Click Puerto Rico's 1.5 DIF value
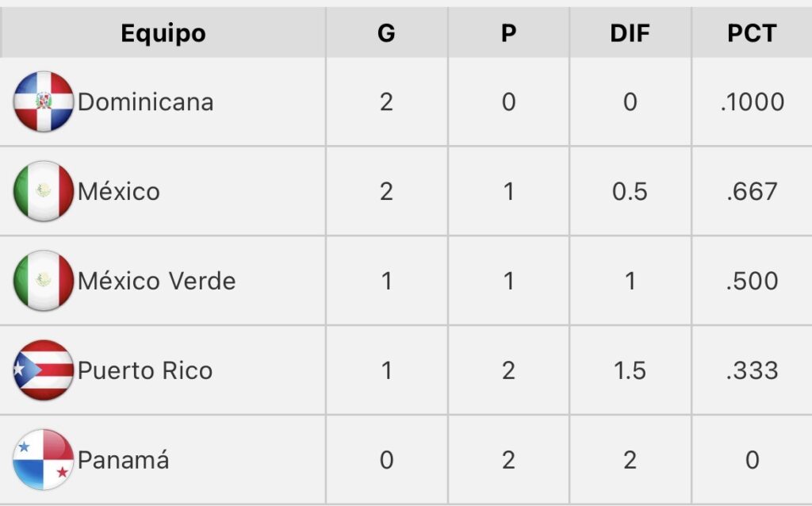 [630, 370]
